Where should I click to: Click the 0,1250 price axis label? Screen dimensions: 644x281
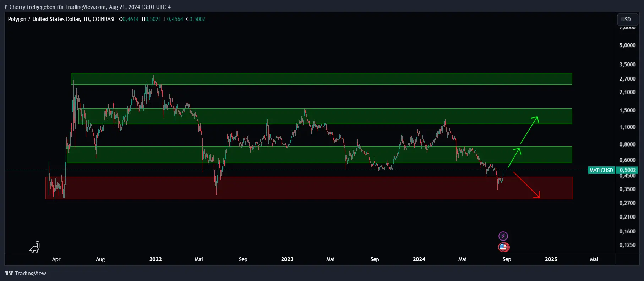tap(627, 245)
